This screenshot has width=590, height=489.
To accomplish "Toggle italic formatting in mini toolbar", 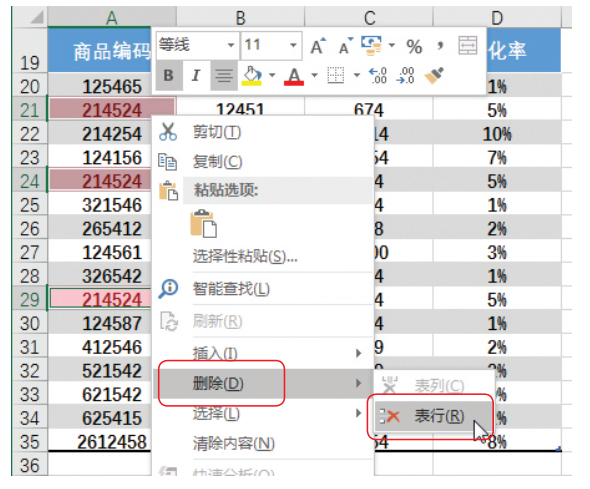I will tap(196, 76).
